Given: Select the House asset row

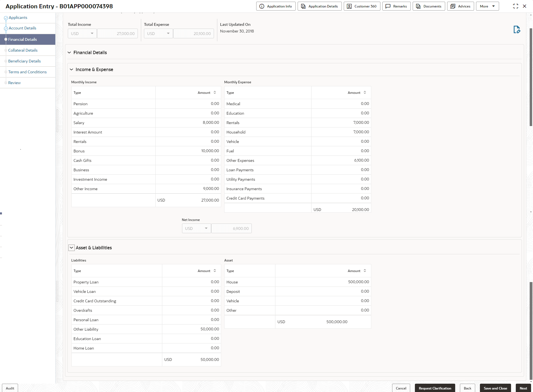Looking at the screenshot, I should click(298, 282).
